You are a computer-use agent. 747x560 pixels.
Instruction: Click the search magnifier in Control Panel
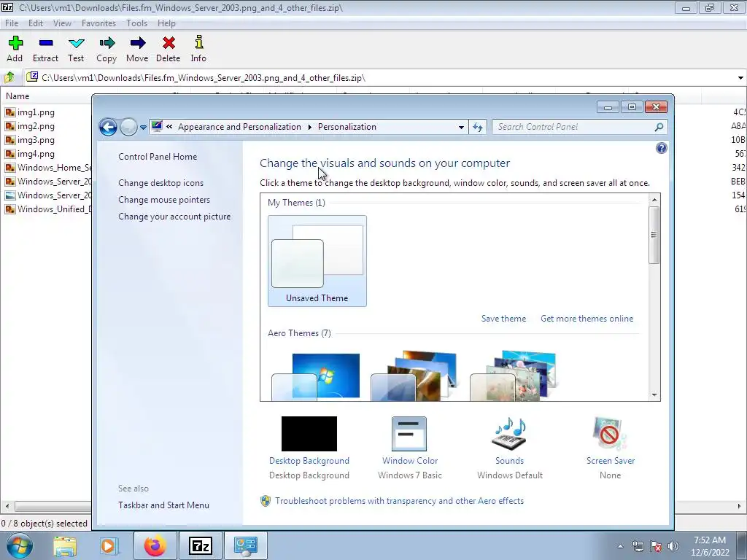click(659, 127)
